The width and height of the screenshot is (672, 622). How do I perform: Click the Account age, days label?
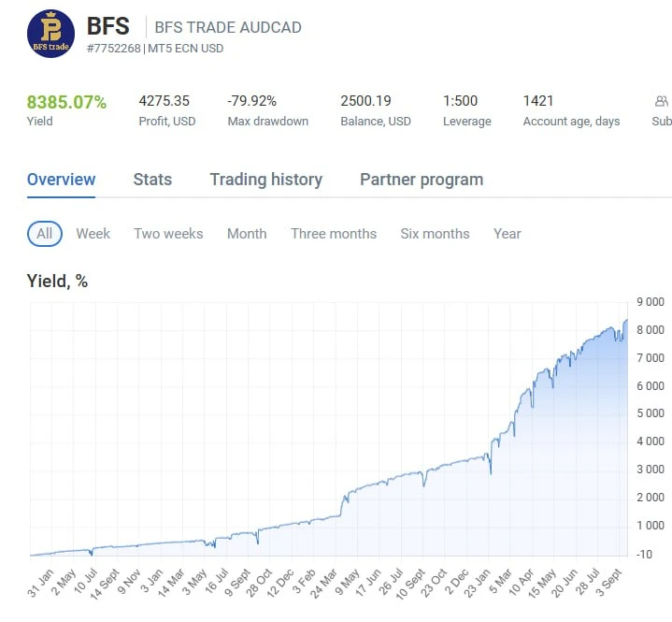(571, 122)
